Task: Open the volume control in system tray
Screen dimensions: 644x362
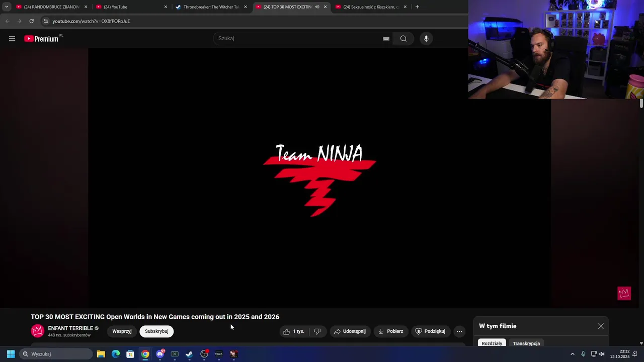Action: (x=602, y=354)
